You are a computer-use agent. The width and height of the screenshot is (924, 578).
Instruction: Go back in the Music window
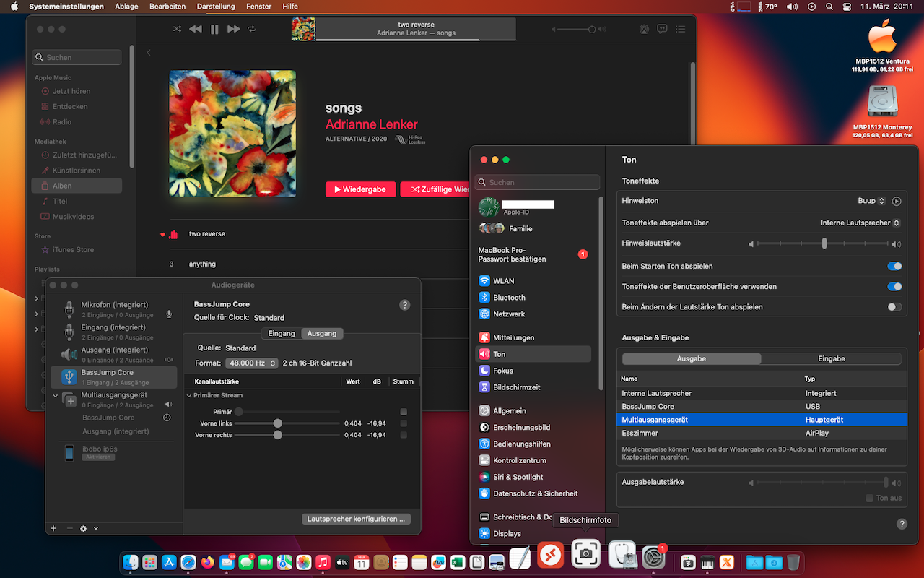pyautogui.click(x=149, y=53)
